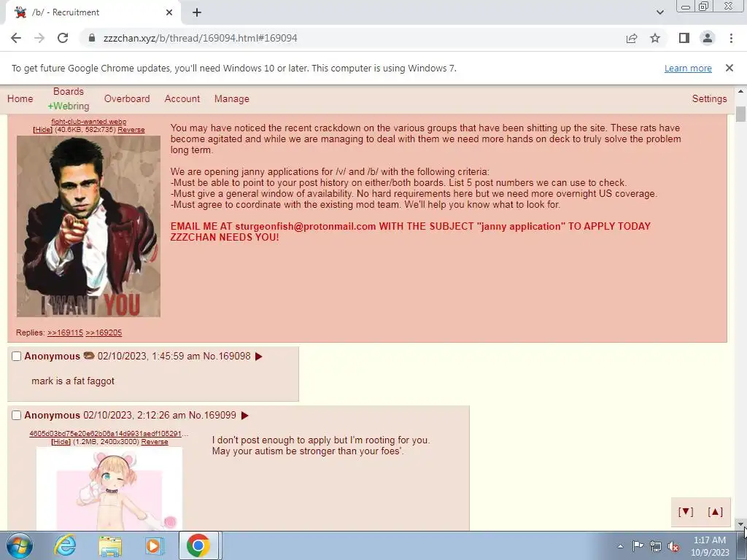Open Windows Explorer from taskbar
Image resolution: width=747 pixels, height=560 pixels.
click(110, 545)
